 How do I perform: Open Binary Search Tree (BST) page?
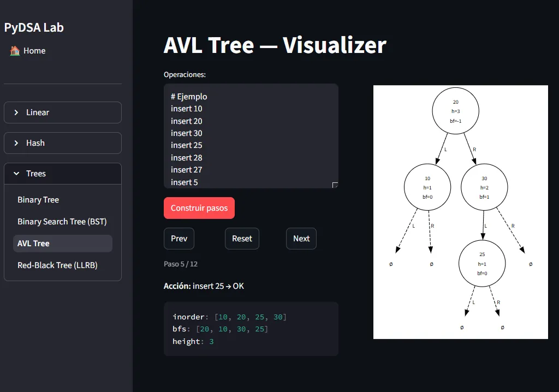(62, 222)
